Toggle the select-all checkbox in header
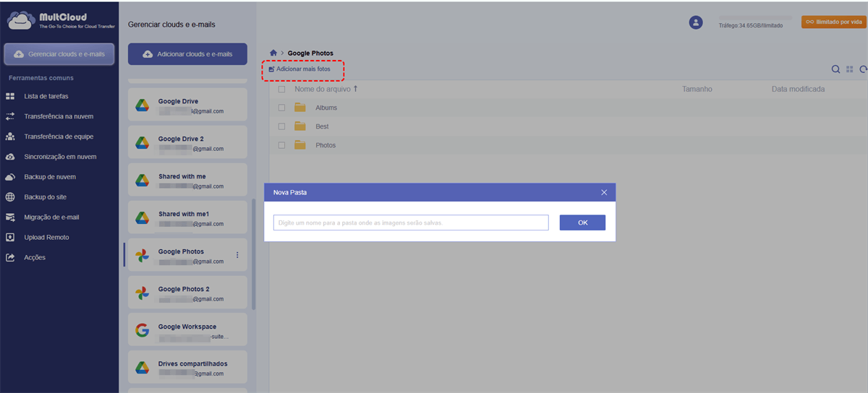The image size is (868, 393). [x=281, y=89]
